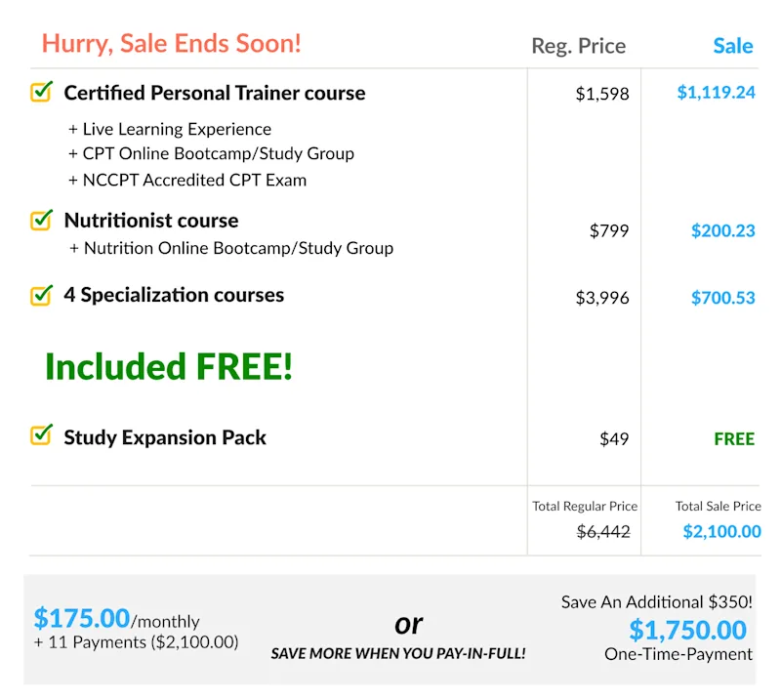Click the $1,119.24 sale price

coord(716,92)
